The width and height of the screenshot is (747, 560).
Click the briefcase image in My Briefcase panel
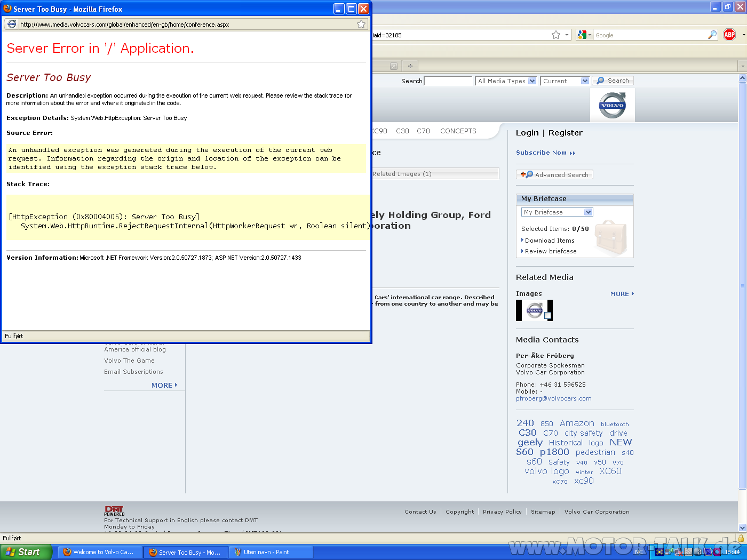click(610, 237)
